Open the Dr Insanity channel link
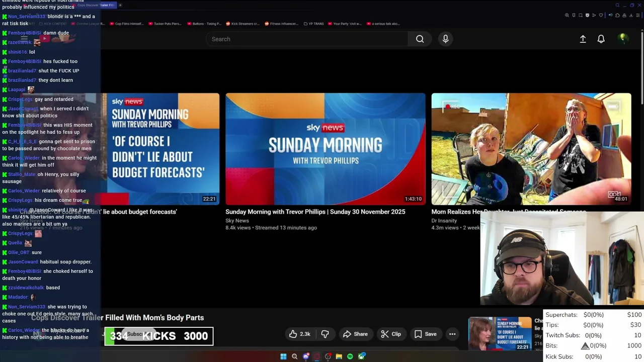This screenshot has width=644, height=362. (444, 220)
